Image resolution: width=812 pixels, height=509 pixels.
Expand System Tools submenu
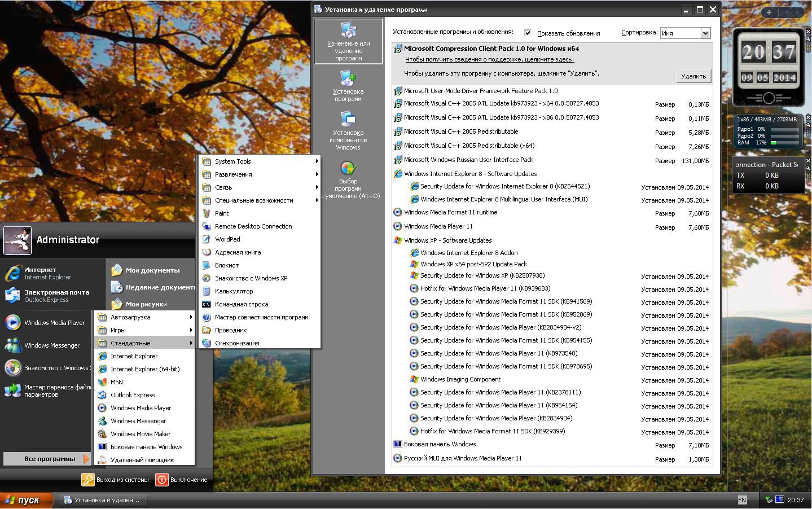pos(260,161)
